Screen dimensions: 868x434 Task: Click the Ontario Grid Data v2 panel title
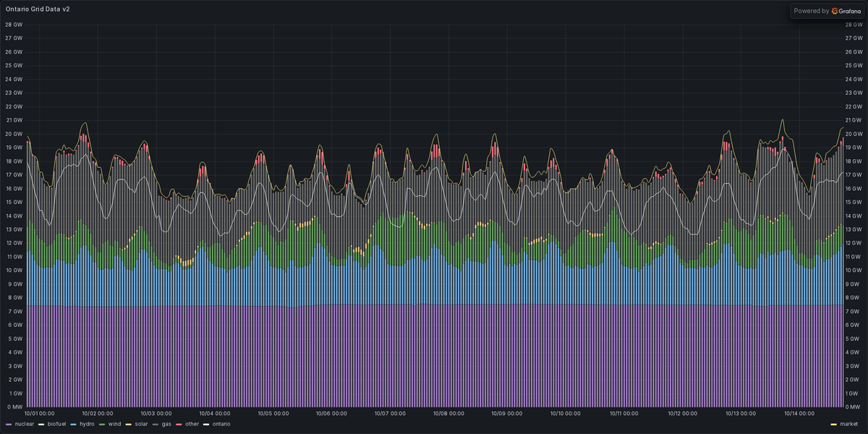click(38, 9)
